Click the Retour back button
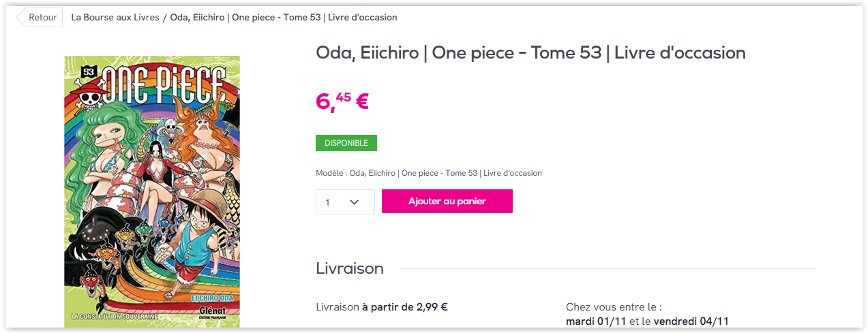Viewport: 868px width, 333px height. [41, 17]
